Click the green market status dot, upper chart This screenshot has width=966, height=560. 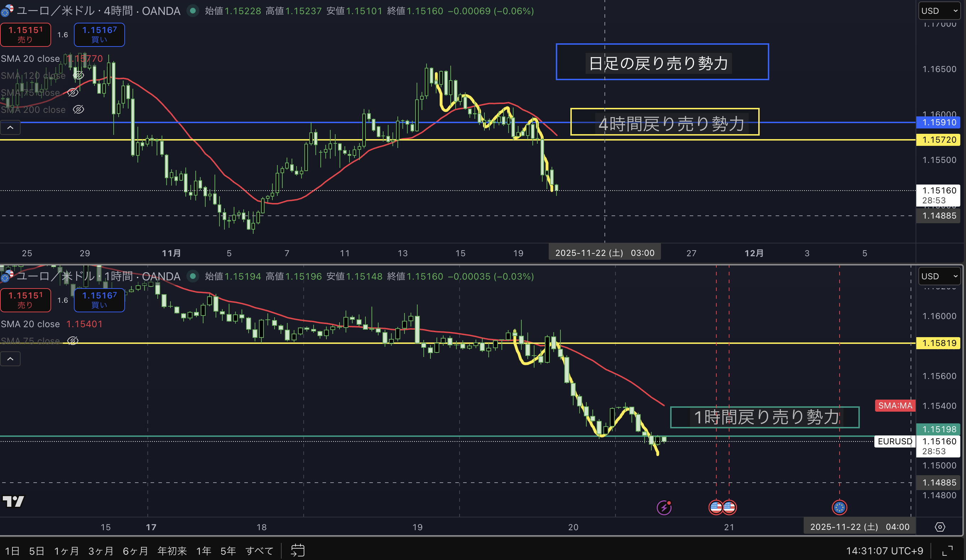[193, 11]
